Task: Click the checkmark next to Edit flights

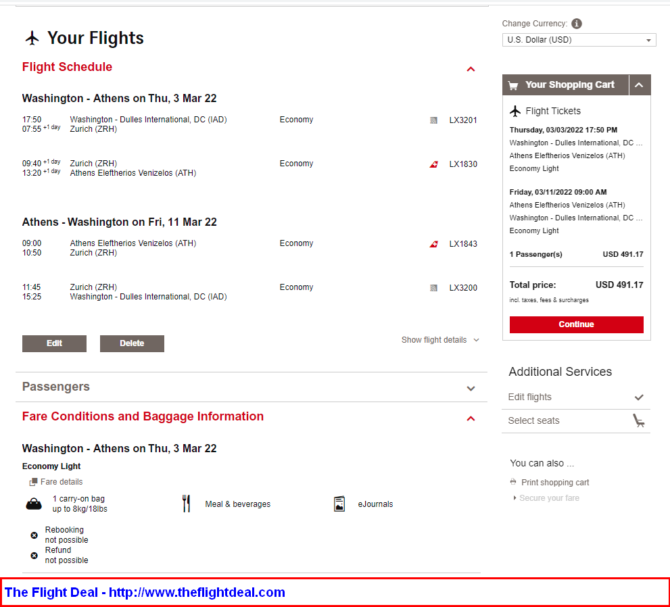Action: (x=638, y=397)
